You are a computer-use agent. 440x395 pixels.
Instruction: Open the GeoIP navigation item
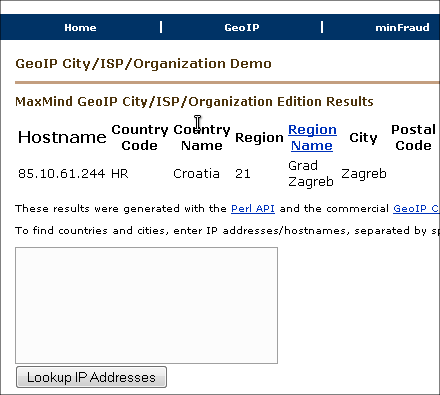242,27
